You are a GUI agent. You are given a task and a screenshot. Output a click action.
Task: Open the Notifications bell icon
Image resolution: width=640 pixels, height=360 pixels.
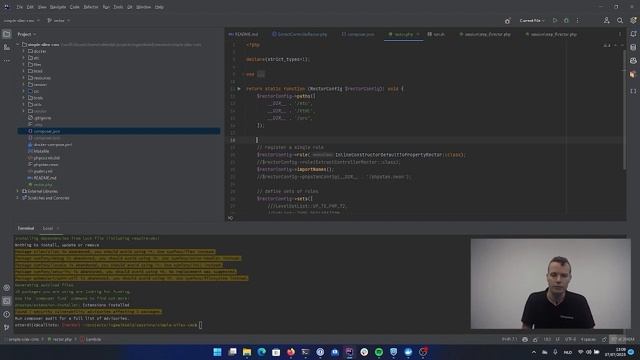coord(633,34)
